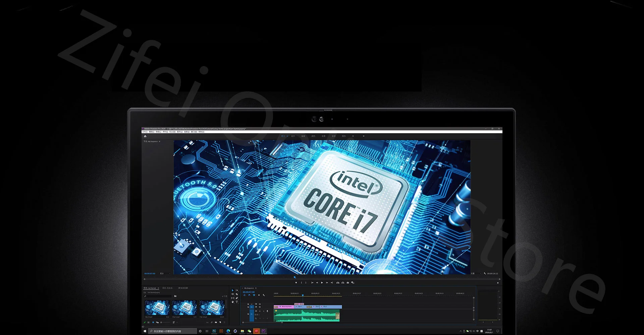Viewport: 644px width, 335px height.
Task: Toggle the Project panel write-lock pencil
Action: pos(145,322)
